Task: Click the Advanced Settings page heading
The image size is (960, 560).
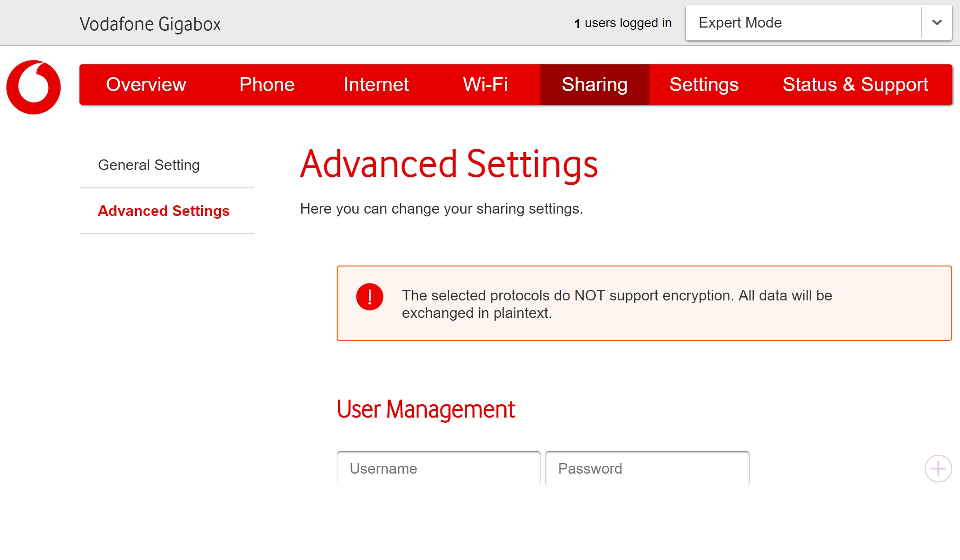Action: point(449,165)
